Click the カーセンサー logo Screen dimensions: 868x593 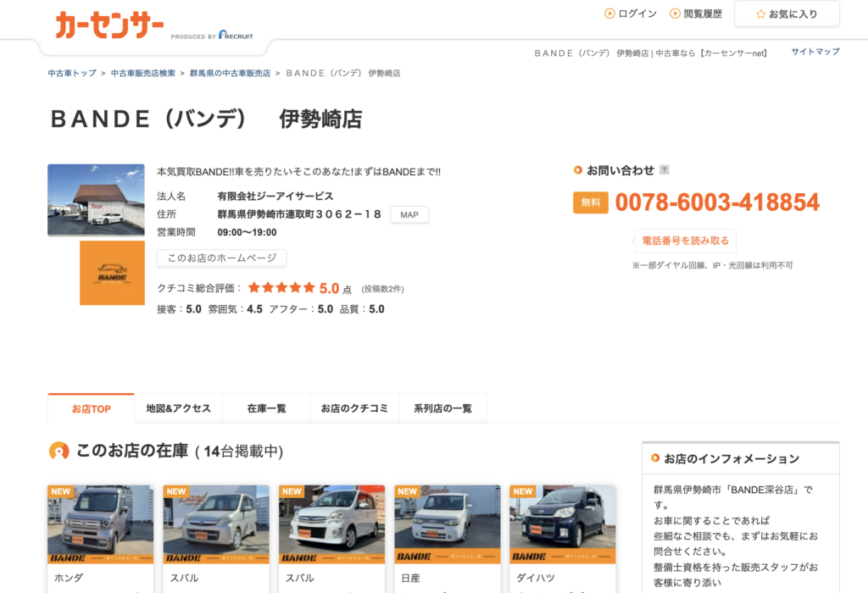[110, 26]
